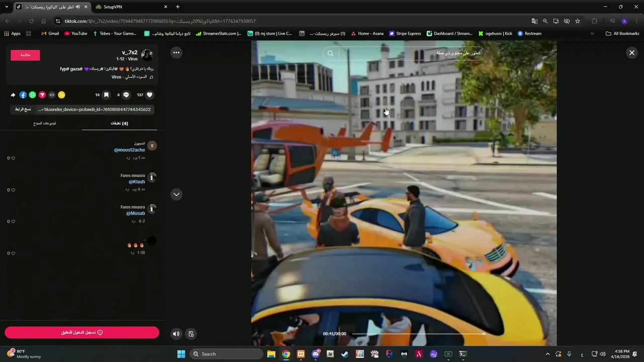Send the video to friends via red icon

tap(42, 95)
